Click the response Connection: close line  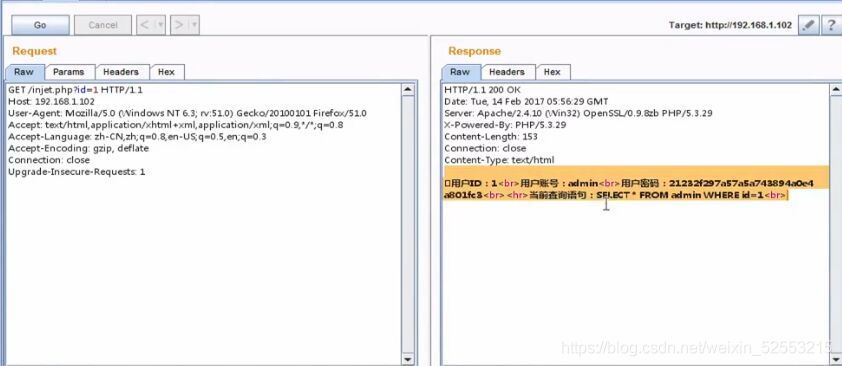pyautogui.click(x=485, y=149)
